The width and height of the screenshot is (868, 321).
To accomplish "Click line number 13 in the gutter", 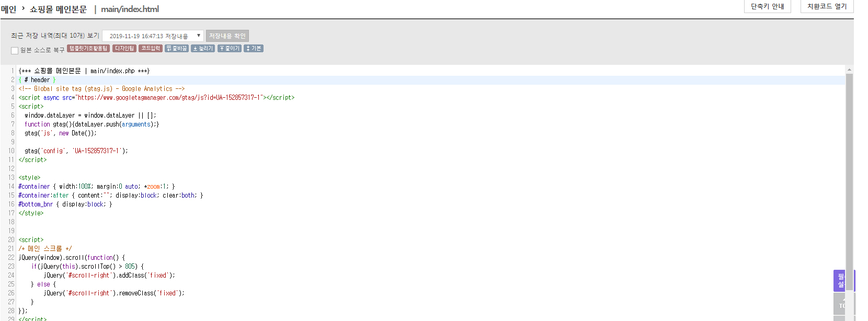I will point(11,178).
